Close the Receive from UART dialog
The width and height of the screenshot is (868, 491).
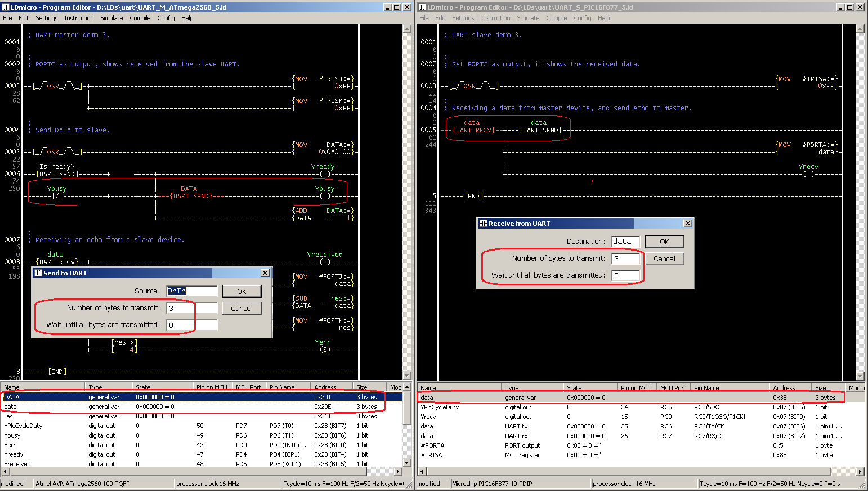(687, 224)
